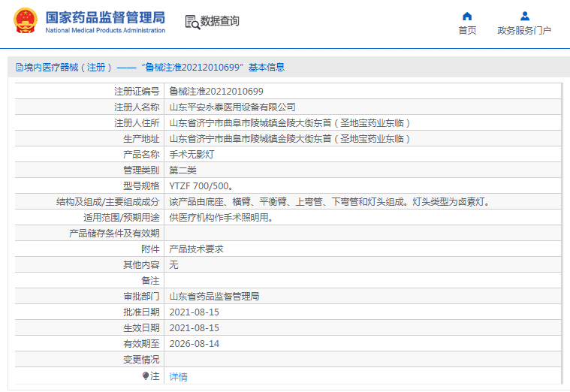Click 数据查询 label
This screenshot has height=392, width=570.
[x=220, y=21]
